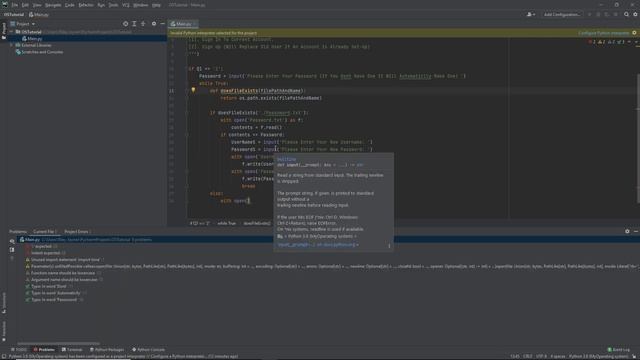The image size is (640, 360).
Task: Click Collapse All icon in Project panel
Action: (x=143, y=24)
